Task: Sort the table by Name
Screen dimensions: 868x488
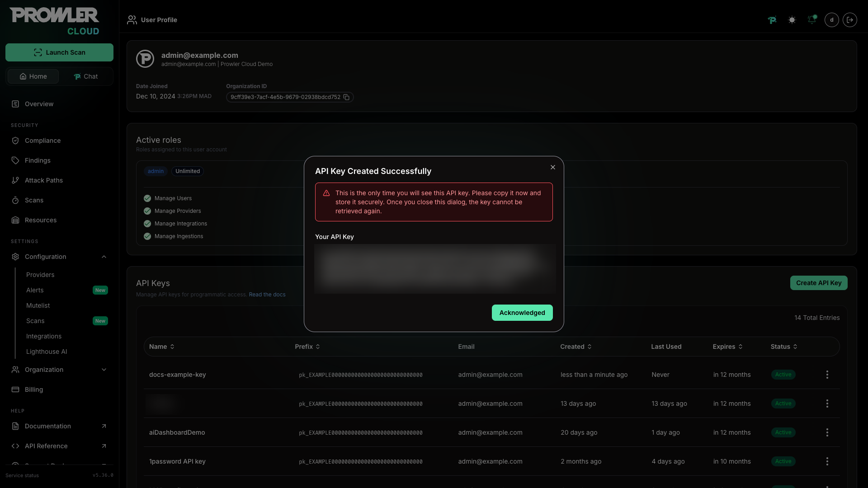Action: 162,347
